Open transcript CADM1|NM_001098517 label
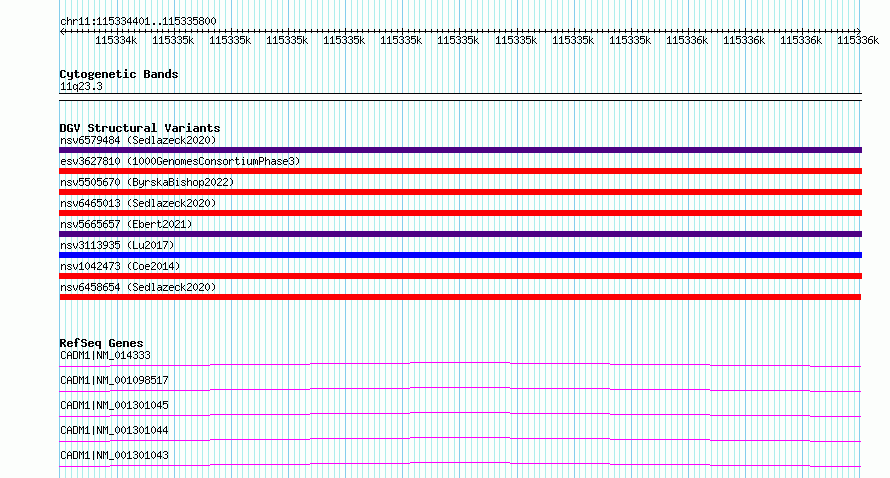 [114, 380]
